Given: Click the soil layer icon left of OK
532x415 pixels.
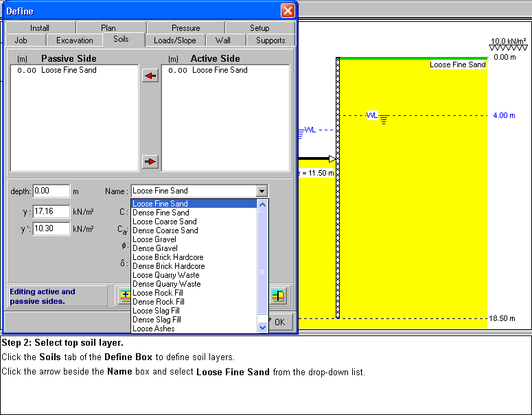Looking at the screenshot, I should click(x=278, y=296).
